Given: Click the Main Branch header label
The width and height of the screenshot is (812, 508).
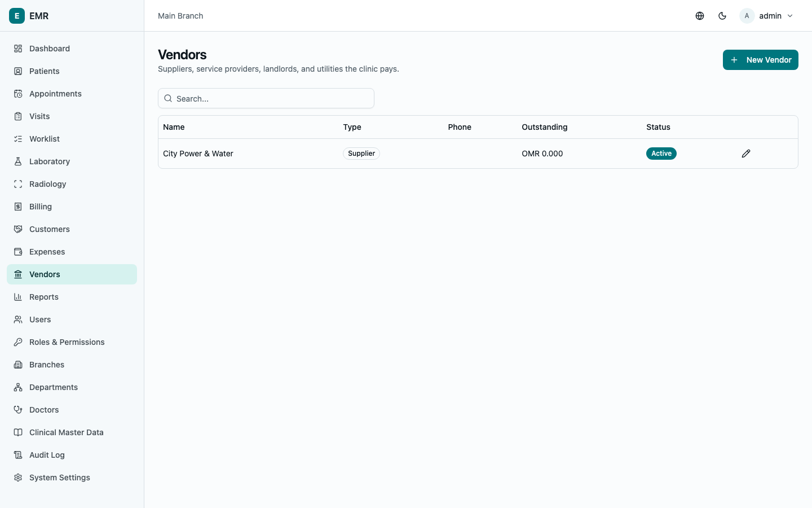Looking at the screenshot, I should [180, 16].
